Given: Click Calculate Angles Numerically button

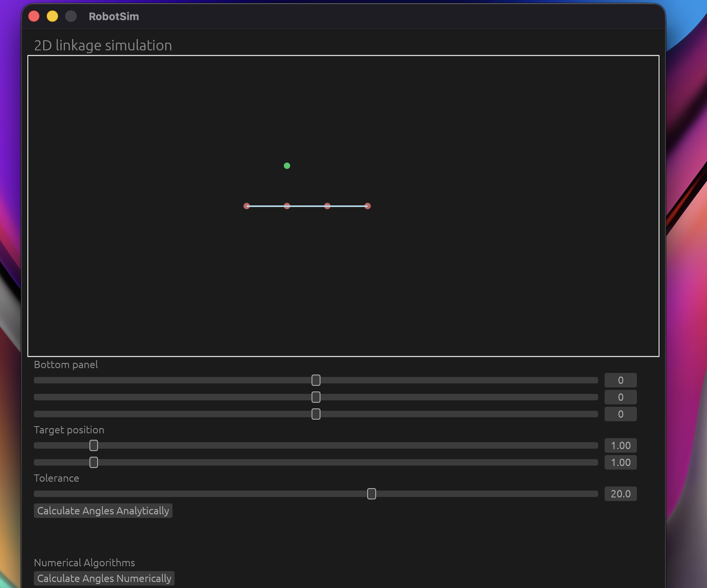Looking at the screenshot, I should click(104, 578).
